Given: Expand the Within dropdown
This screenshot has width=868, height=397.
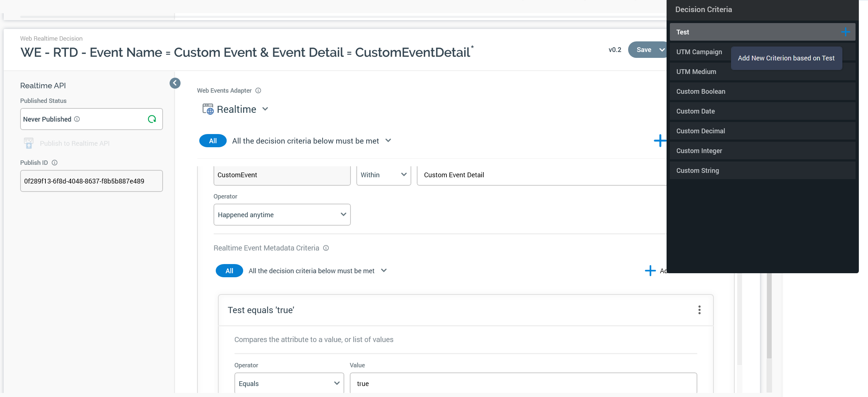Looking at the screenshot, I should [383, 175].
